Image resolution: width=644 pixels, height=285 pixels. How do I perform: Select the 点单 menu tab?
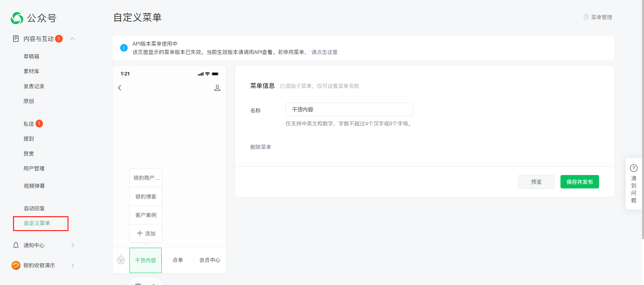pos(178,260)
